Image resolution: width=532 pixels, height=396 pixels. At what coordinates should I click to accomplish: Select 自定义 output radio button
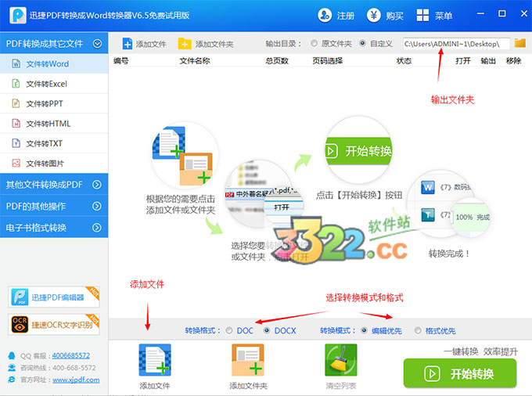362,43
